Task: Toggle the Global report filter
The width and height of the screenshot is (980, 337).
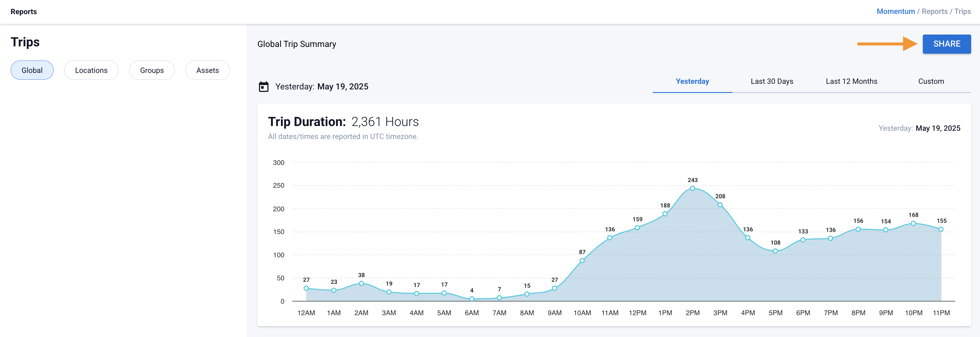Action: coord(32,70)
